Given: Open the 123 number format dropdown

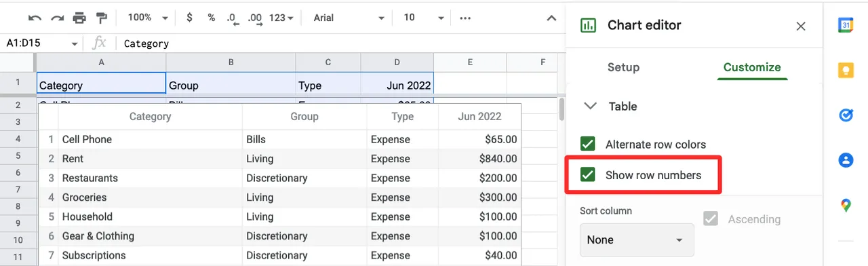Looking at the screenshot, I should [281, 18].
